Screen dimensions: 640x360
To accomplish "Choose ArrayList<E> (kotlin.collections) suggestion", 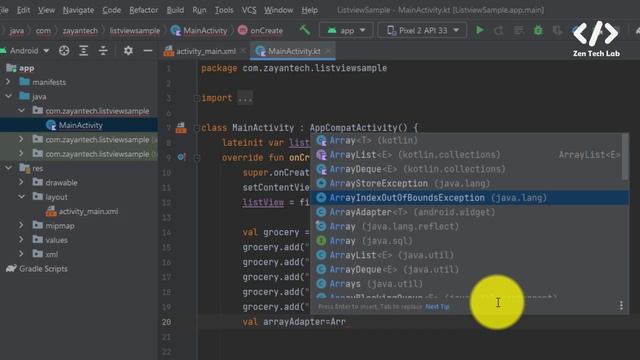I will click(x=469, y=155).
